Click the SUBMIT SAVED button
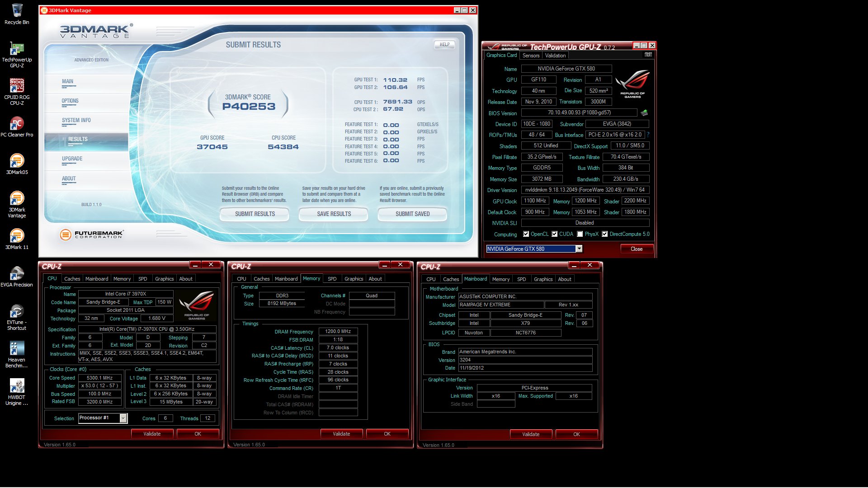The width and height of the screenshot is (868, 488). click(412, 214)
